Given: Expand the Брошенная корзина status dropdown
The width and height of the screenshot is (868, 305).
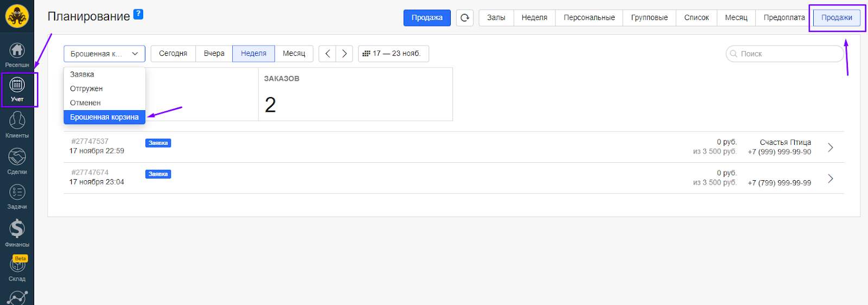Looking at the screenshot, I should [104, 54].
